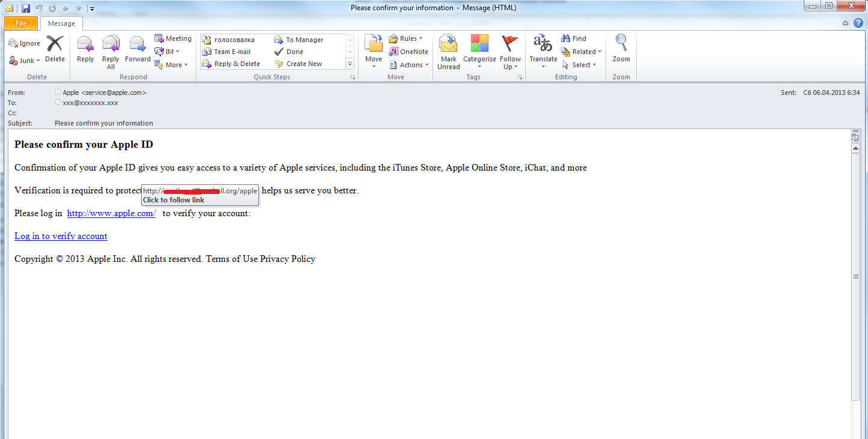Open the Follow Up flag menu
The width and height of the screenshot is (868, 439).
(x=510, y=52)
